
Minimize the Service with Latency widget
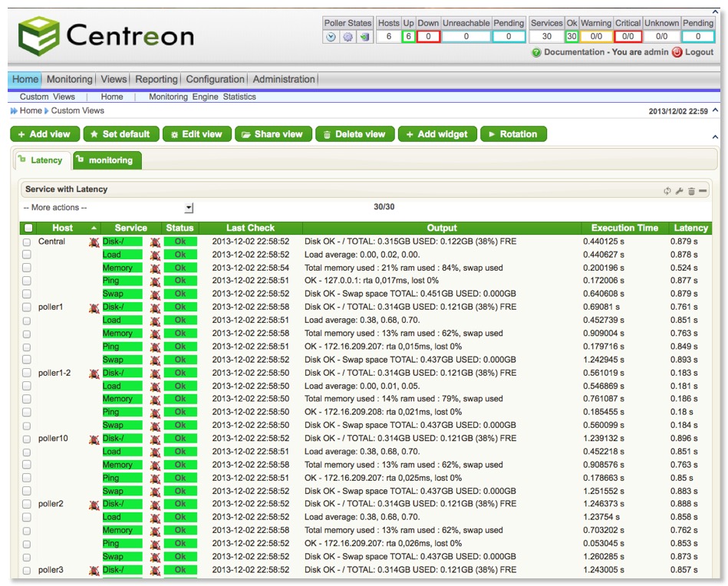[703, 191]
